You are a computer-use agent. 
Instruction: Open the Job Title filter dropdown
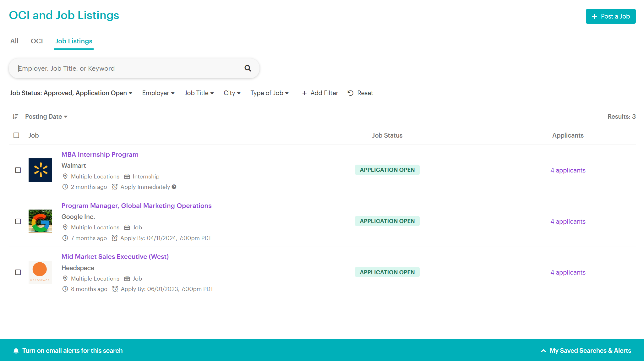(x=199, y=93)
